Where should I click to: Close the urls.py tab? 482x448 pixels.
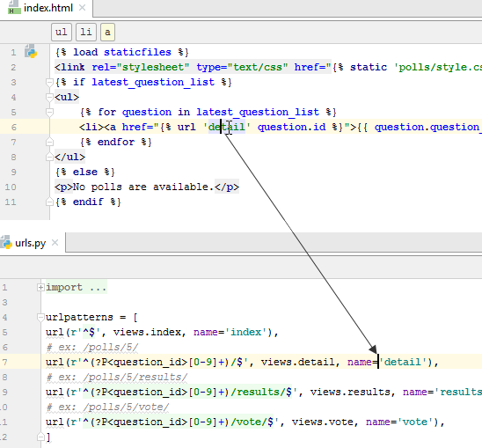pos(55,243)
